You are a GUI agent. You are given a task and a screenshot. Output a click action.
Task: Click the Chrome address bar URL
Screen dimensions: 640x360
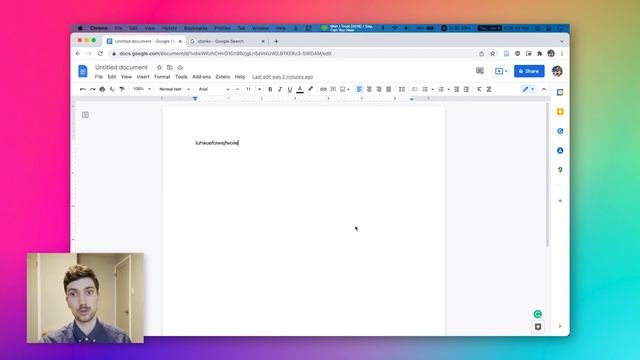(x=225, y=53)
